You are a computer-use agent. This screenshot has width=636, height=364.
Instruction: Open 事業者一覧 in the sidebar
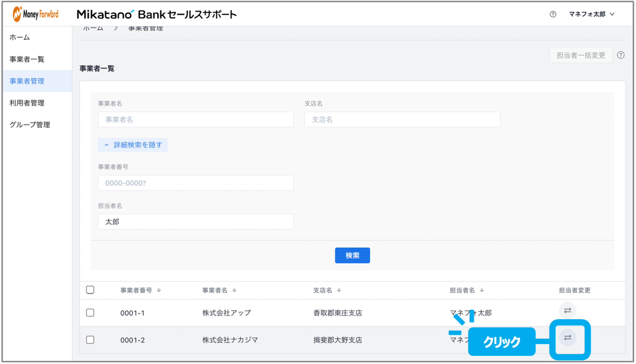(27, 59)
